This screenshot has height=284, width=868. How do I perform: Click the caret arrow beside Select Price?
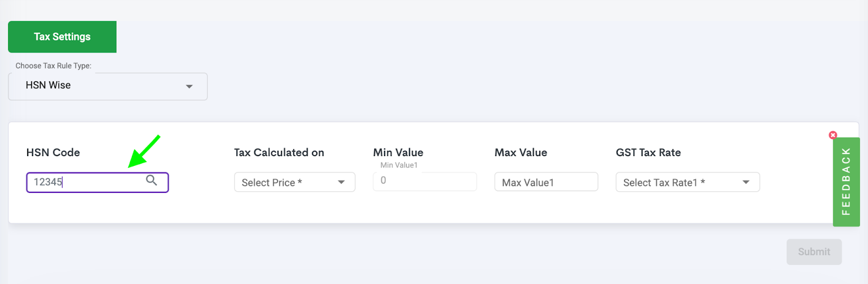(341, 182)
